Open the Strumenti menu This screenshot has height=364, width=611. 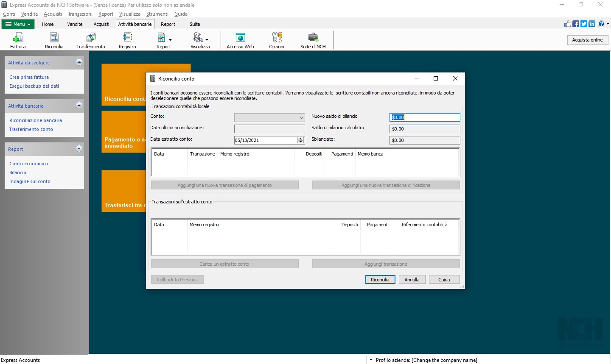[x=157, y=14]
